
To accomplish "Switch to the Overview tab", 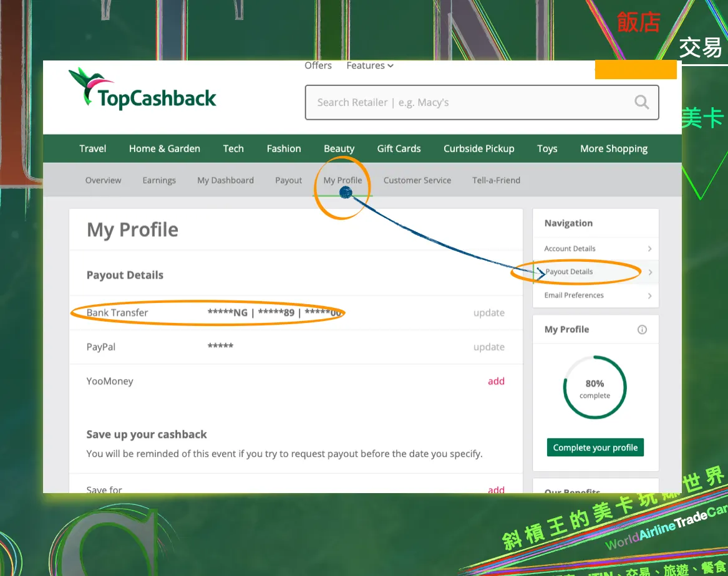I will pyautogui.click(x=103, y=180).
